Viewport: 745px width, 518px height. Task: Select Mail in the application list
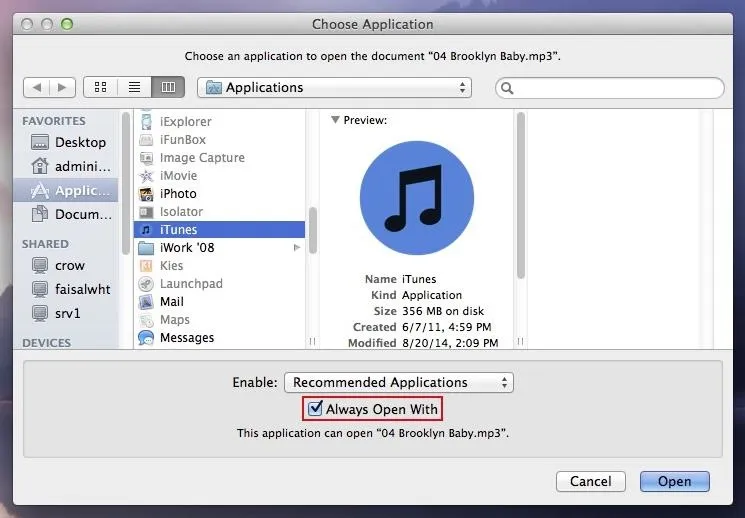[x=220, y=302]
